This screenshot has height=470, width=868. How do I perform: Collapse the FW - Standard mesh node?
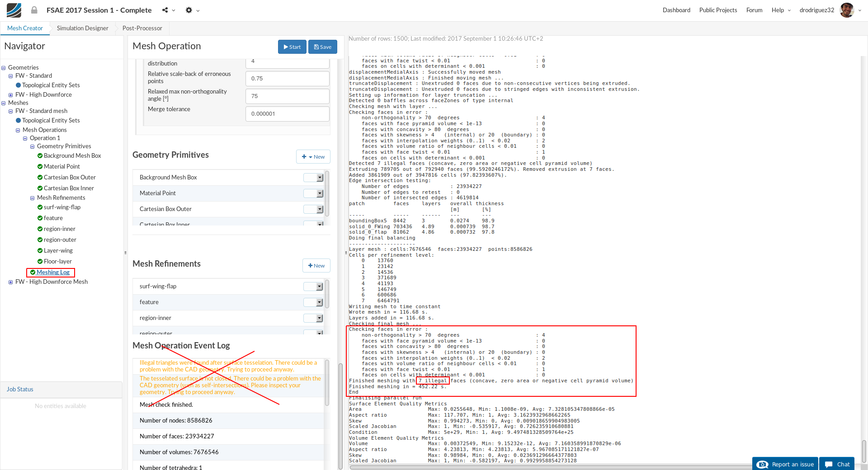tap(11, 111)
